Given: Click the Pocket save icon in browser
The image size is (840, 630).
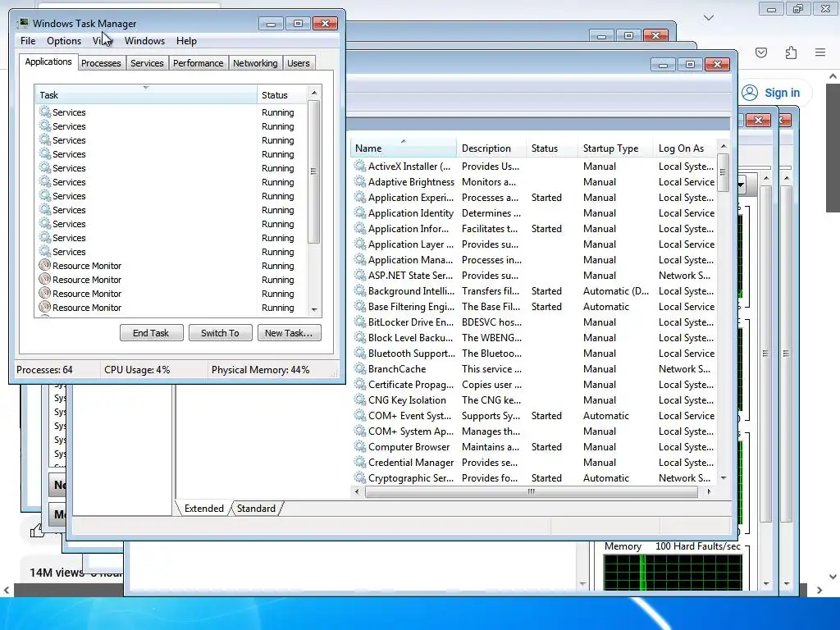Looking at the screenshot, I should coord(761,52).
